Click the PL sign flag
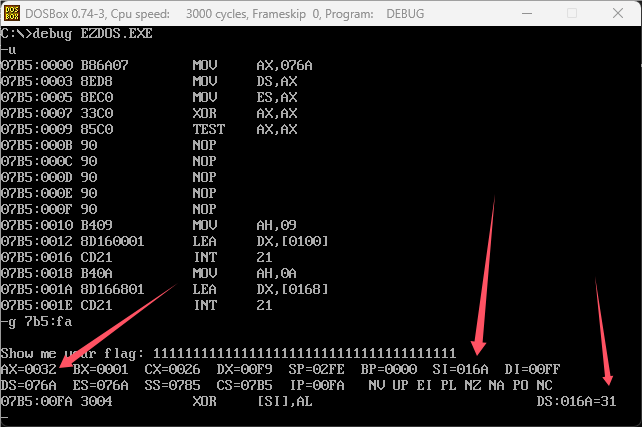 pos(448,385)
